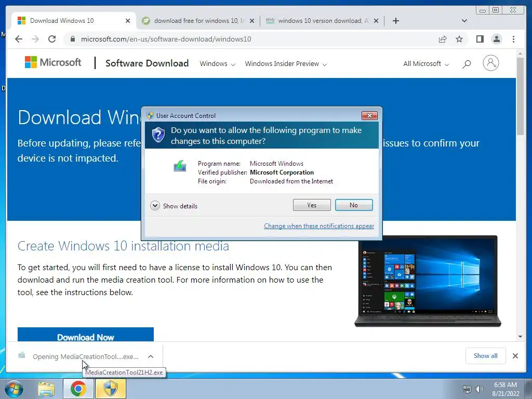Click the Microsoft site search icon
Screen dimensions: 532x399
pyautogui.click(x=467, y=64)
